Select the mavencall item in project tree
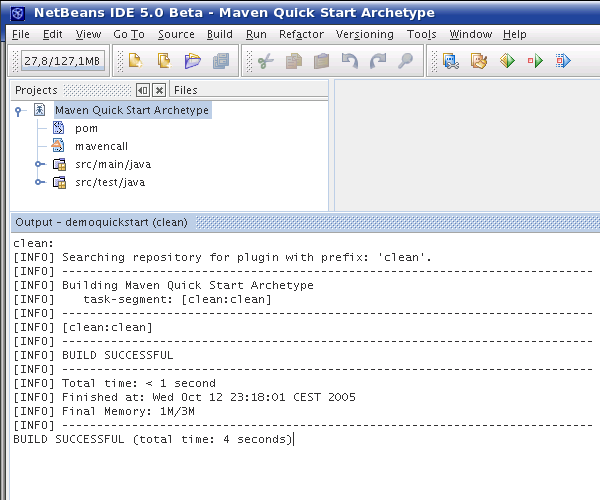This screenshot has width=600, height=500. [x=101, y=146]
